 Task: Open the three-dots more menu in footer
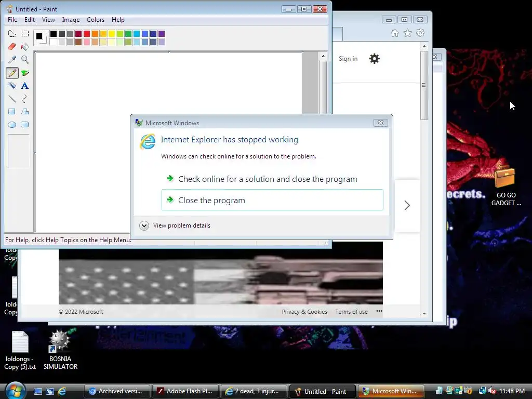pyautogui.click(x=379, y=311)
